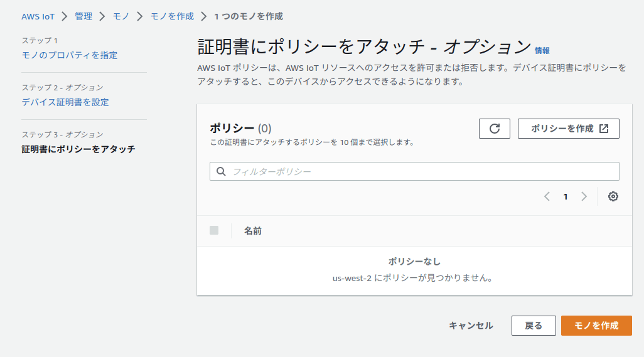
Task: Open AWS IoT breadcrumb link
Action: (x=38, y=16)
